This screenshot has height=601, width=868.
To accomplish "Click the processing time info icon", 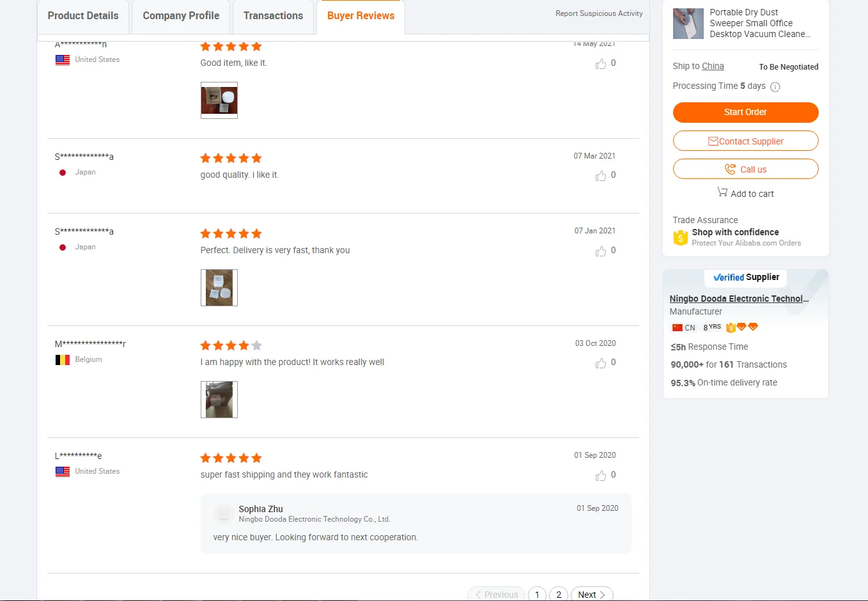I will click(775, 87).
